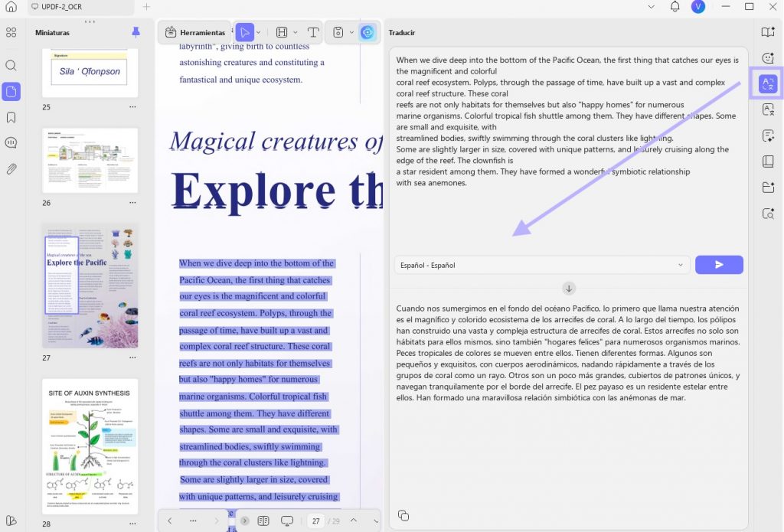The width and height of the screenshot is (784, 532).
Task: Open the PDF translate icon below Translate
Action: point(768,109)
